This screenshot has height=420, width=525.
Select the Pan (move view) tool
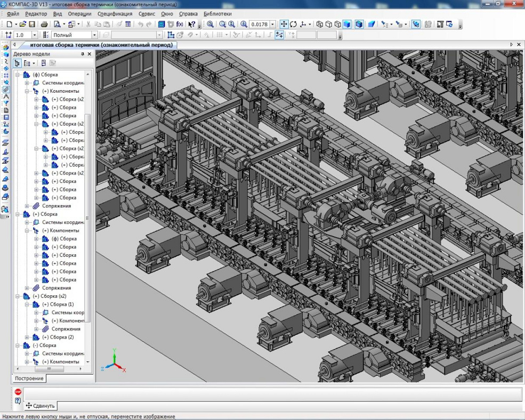click(284, 25)
